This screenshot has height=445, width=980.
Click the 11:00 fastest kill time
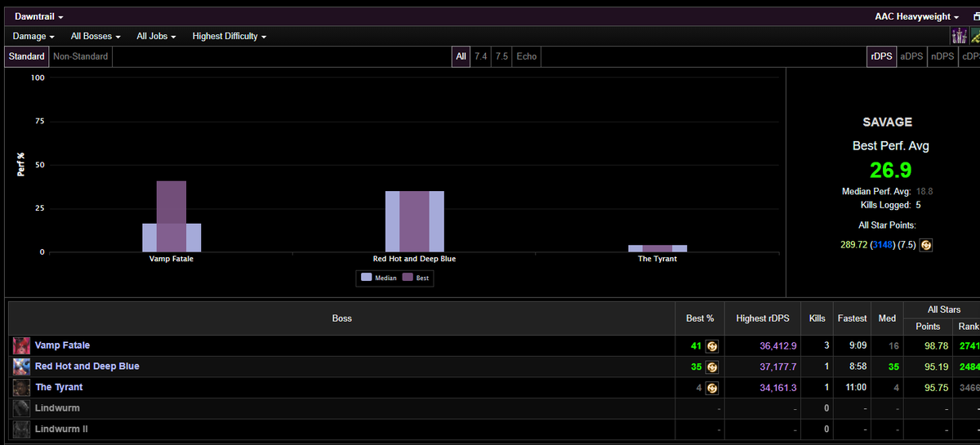click(855, 388)
